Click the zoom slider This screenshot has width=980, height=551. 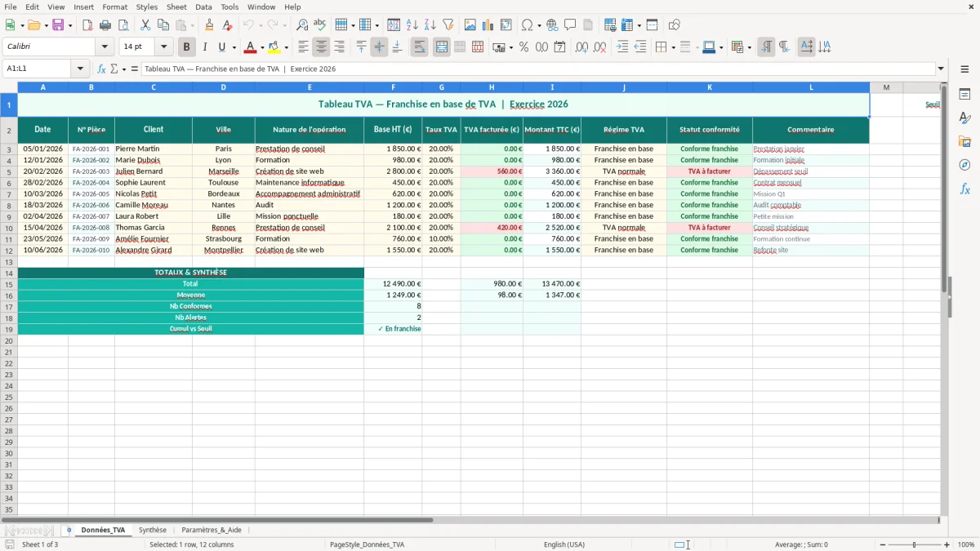click(915, 544)
